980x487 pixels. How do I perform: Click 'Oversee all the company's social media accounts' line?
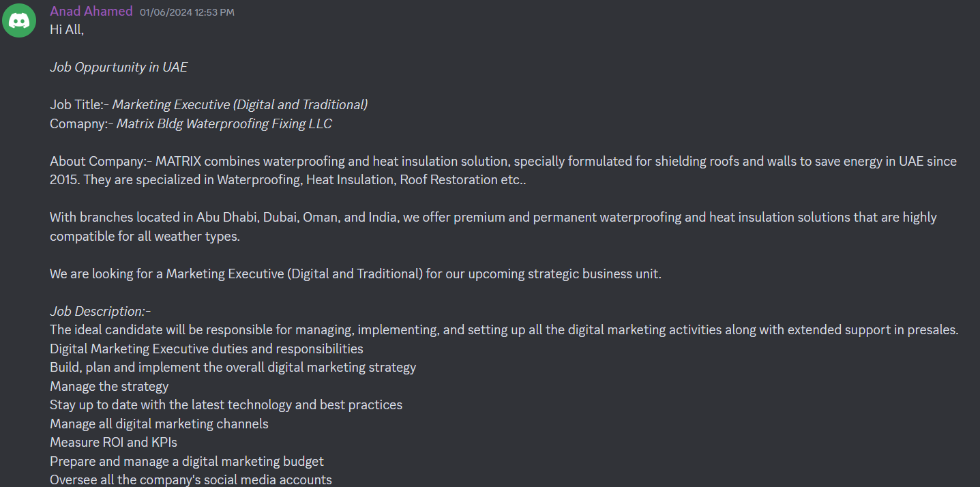[x=191, y=480]
